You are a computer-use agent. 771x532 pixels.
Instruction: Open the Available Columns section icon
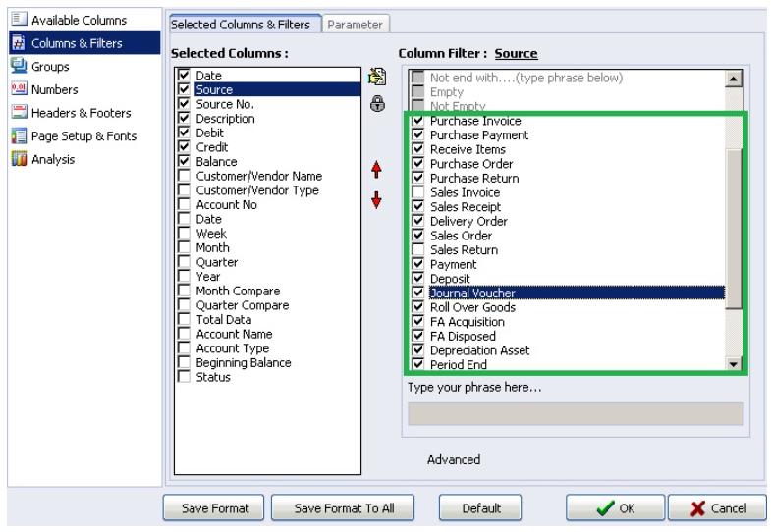pos(20,20)
